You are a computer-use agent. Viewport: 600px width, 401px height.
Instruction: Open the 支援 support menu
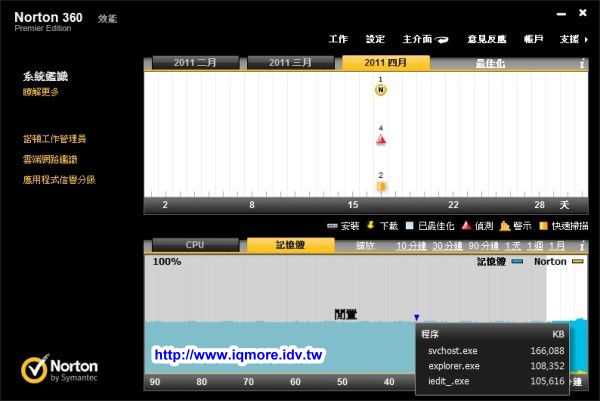(570, 39)
